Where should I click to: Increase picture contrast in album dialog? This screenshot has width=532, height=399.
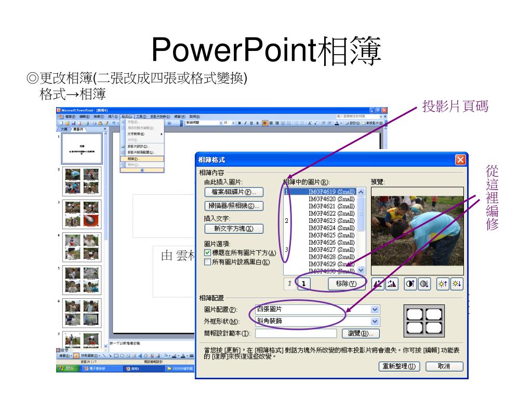(410, 284)
